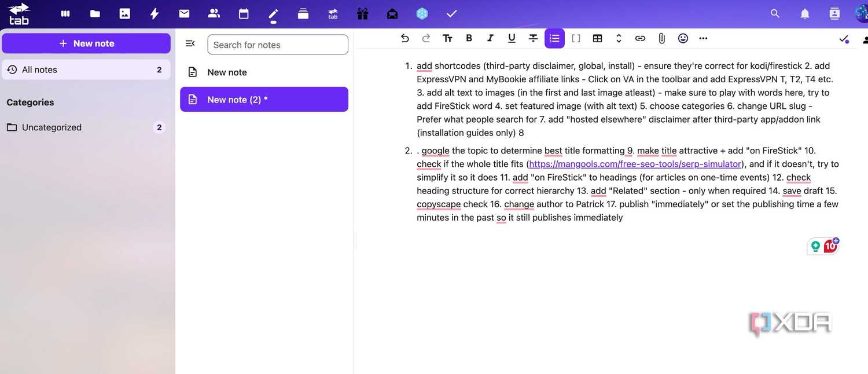868x374 pixels.
Task: Insert a table
Action: click(598, 38)
